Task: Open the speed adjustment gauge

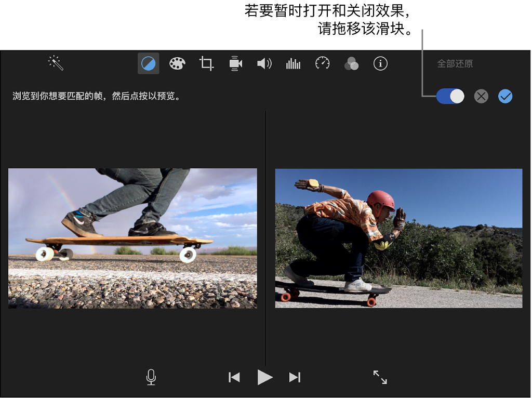Action: (x=323, y=64)
